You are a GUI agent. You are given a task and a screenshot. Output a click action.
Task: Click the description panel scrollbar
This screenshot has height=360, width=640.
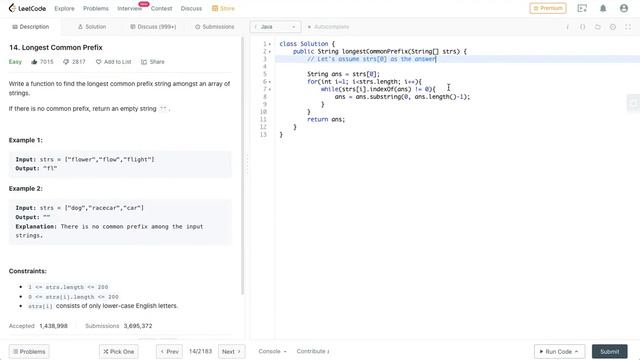click(x=243, y=166)
